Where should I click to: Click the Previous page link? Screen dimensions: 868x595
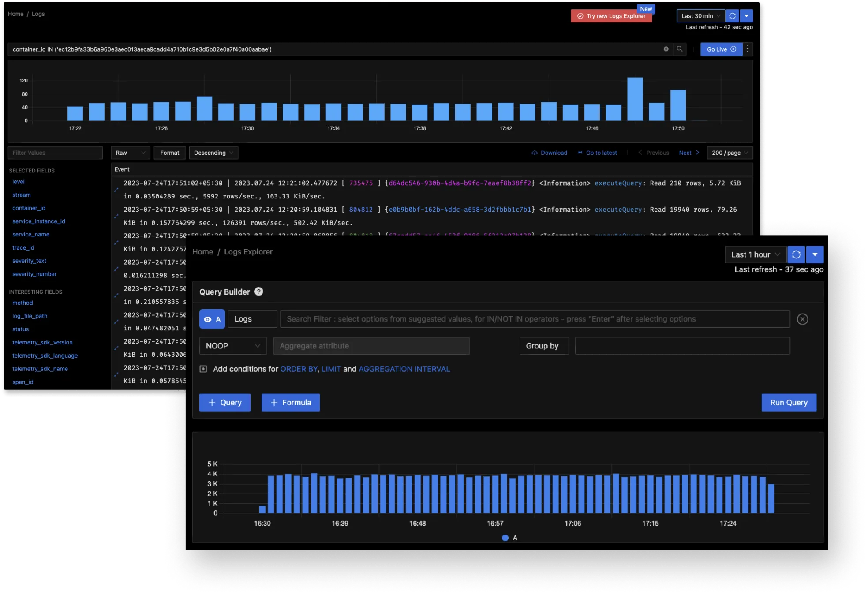click(x=653, y=153)
